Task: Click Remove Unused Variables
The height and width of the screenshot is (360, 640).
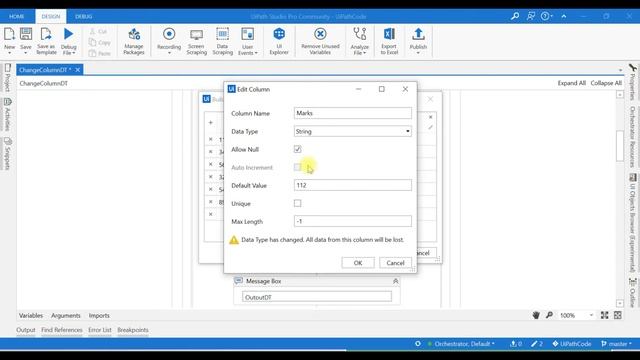Action: click(320, 41)
